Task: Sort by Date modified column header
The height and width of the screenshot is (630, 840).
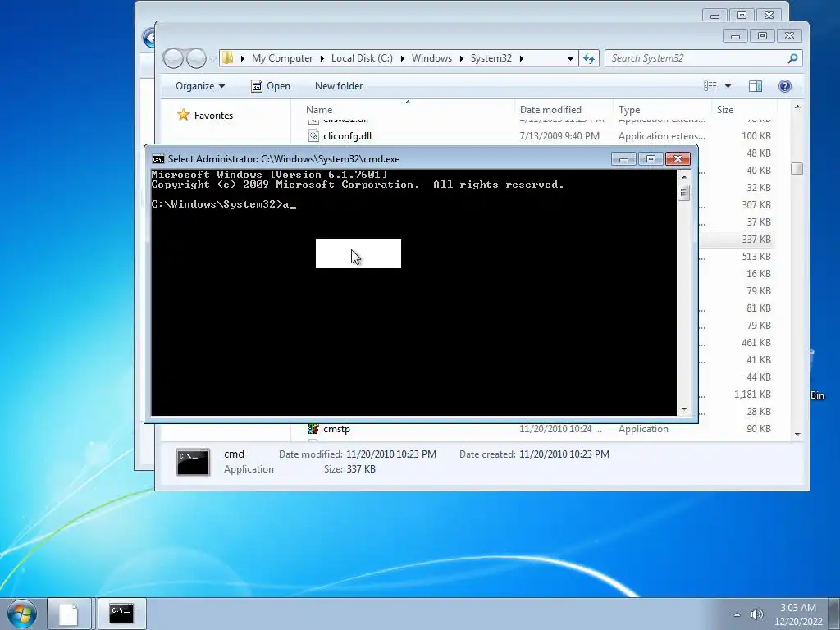Action: click(x=550, y=110)
